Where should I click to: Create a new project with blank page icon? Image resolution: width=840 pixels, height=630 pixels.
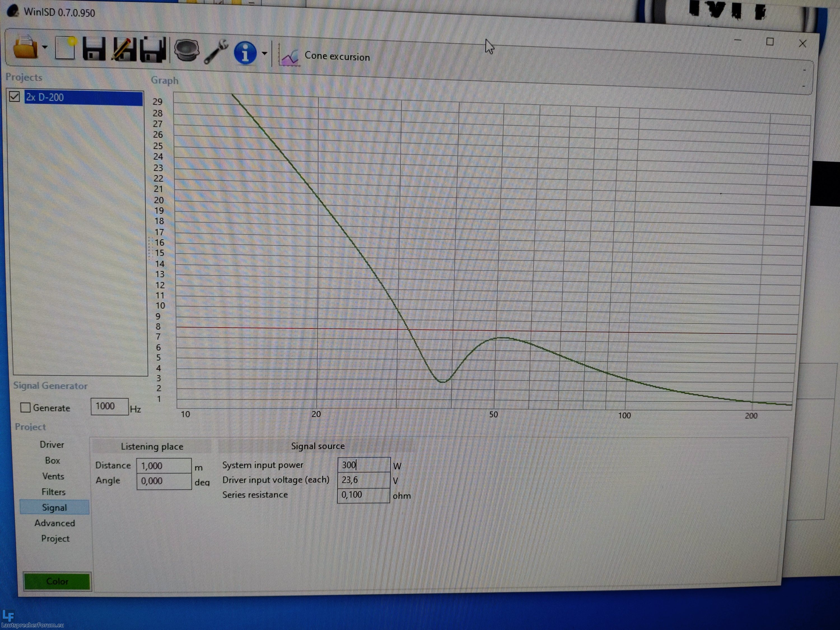point(65,49)
